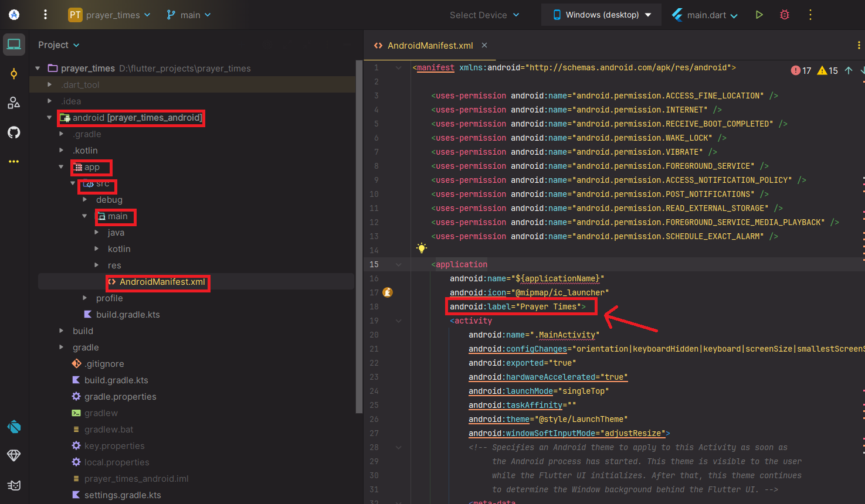
Task: Open the Commit tool window
Action: (x=14, y=74)
